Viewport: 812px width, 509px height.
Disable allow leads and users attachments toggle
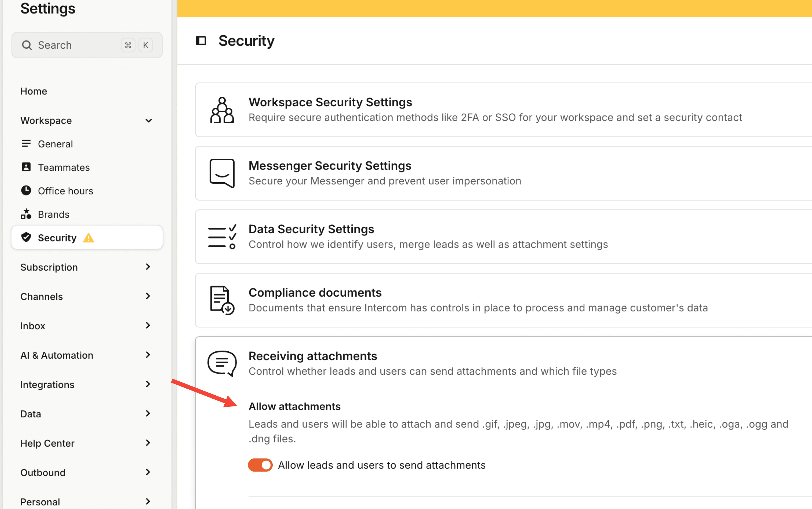click(x=260, y=465)
